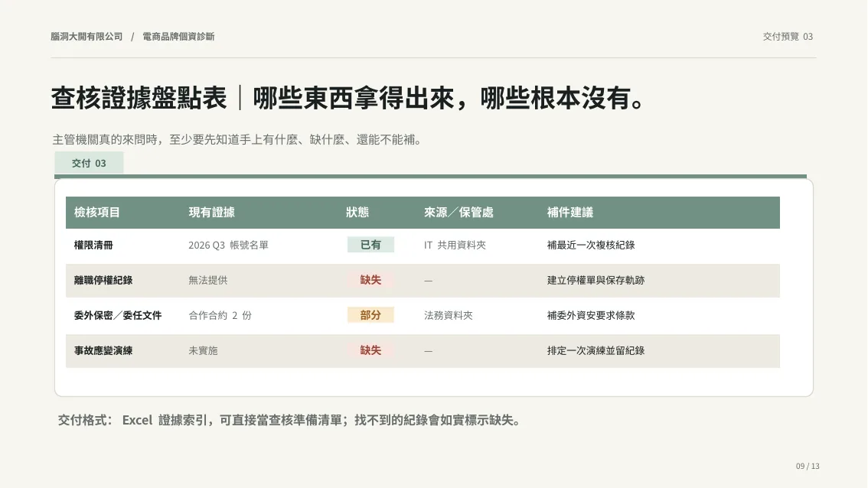Click the 合作合約 2 份 cell
The width and height of the screenshot is (868, 488).
coord(220,315)
